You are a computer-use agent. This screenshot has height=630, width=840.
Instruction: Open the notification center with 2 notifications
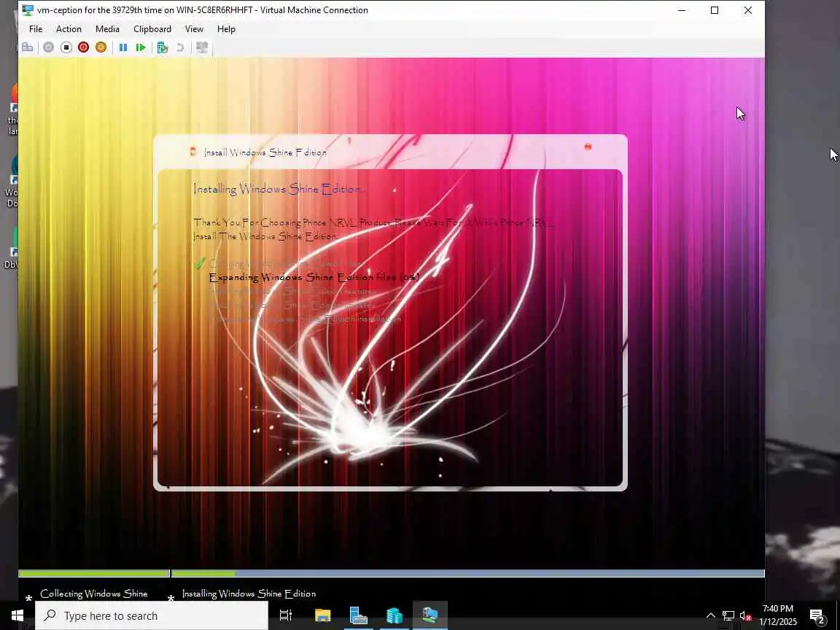tap(817, 615)
